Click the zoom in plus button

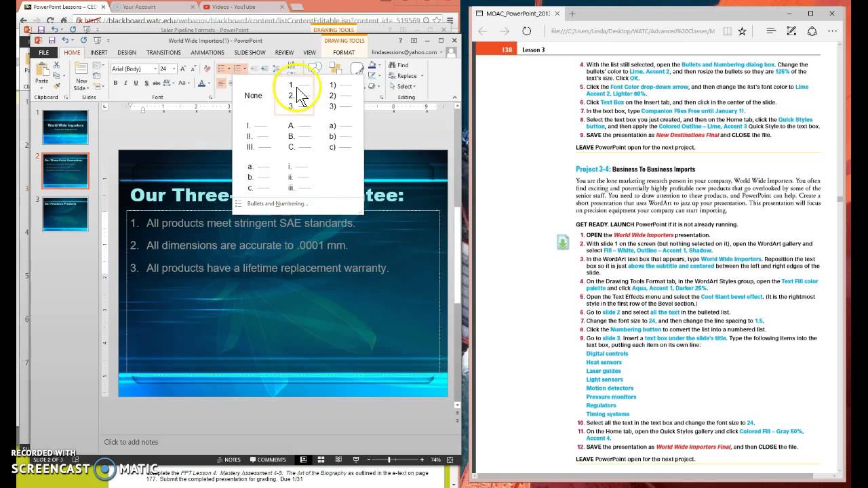[x=422, y=460]
